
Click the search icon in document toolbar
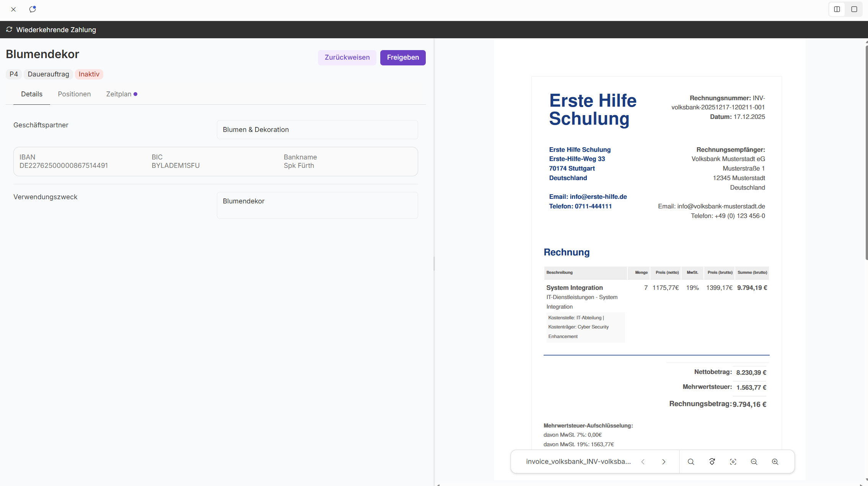tap(691, 462)
